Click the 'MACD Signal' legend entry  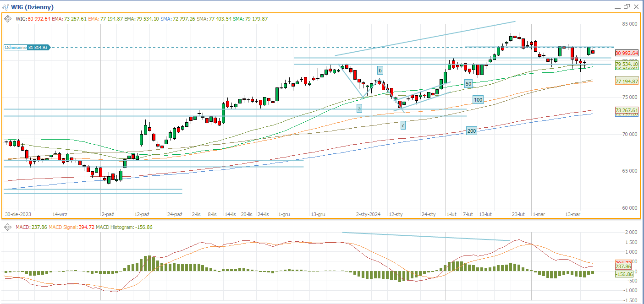tap(60, 227)
